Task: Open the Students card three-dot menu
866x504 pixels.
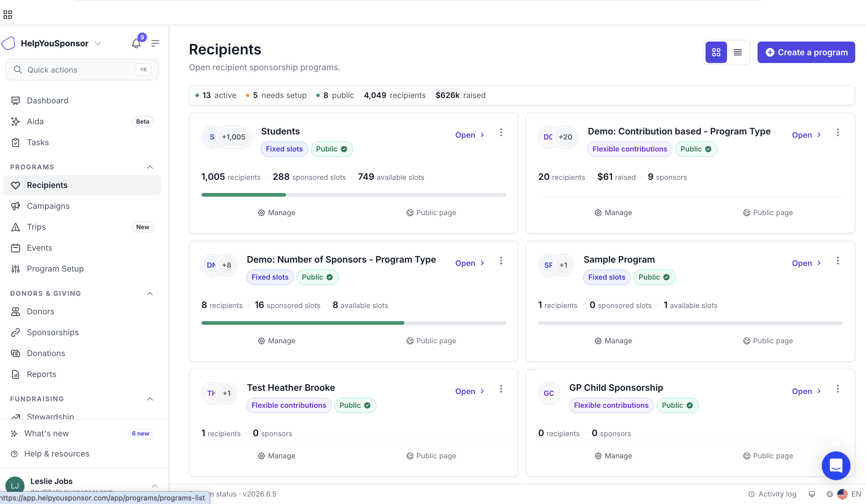Action: point(501,133)
